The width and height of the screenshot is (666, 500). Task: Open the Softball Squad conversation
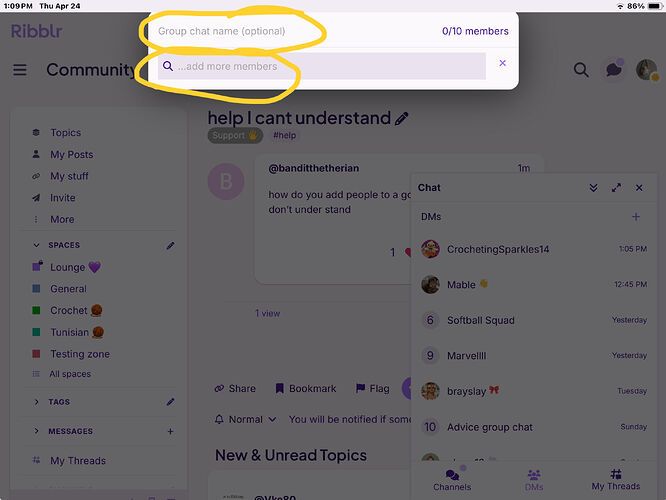tap(534, 320)
